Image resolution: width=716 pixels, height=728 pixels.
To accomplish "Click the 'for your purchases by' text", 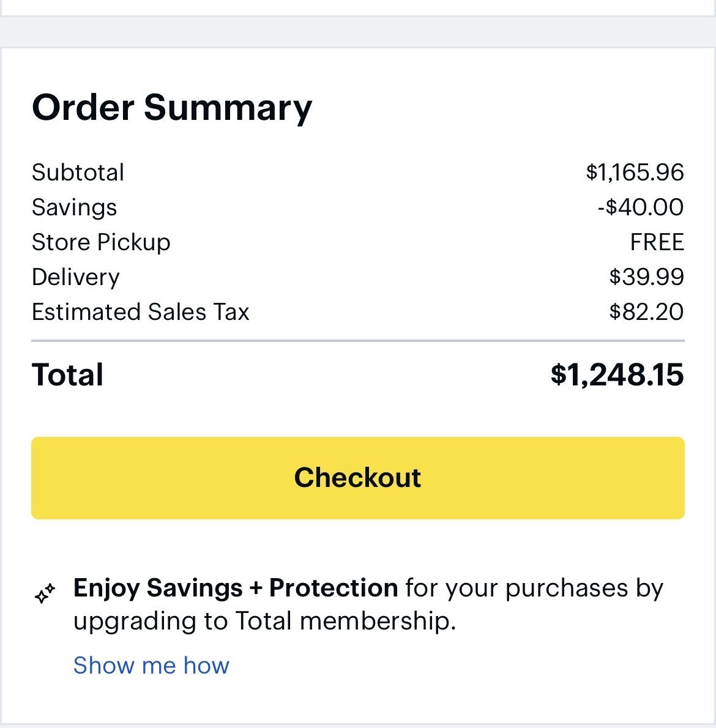I will [x=534, y=588].
